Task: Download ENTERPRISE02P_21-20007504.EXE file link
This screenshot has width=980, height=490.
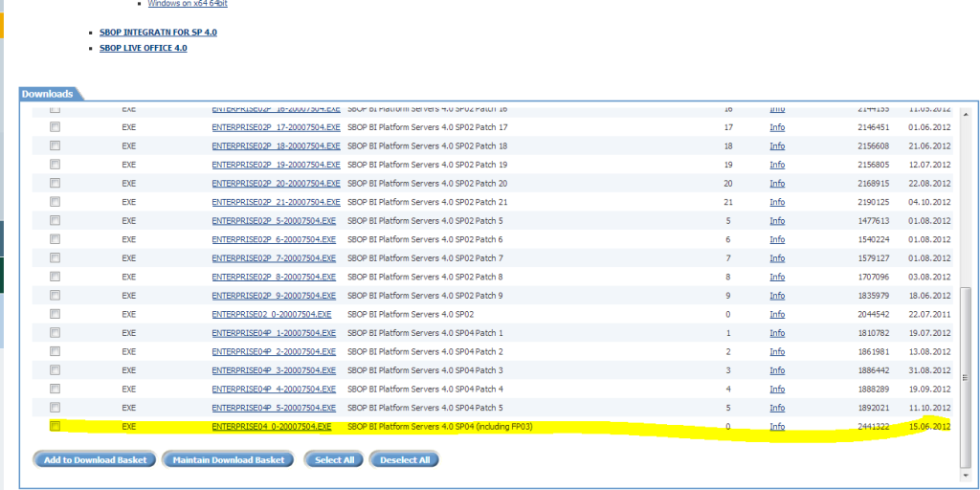Action: (276, 203)
